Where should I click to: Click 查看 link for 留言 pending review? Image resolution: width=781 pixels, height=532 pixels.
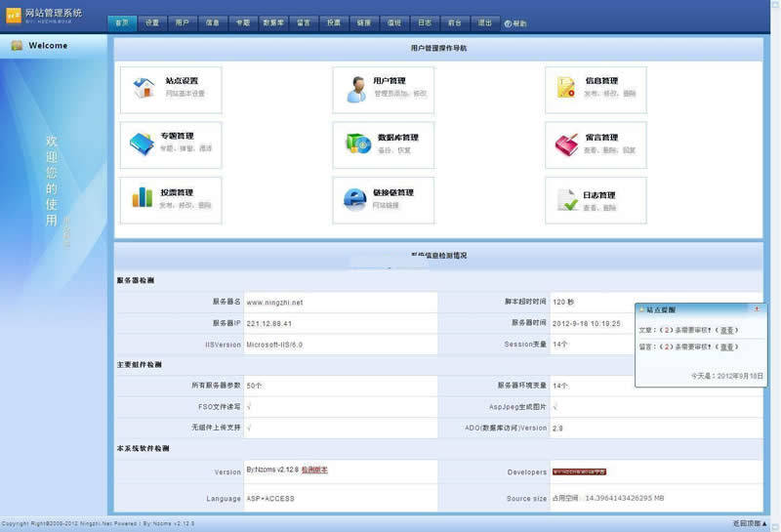(x=726, y=347)
